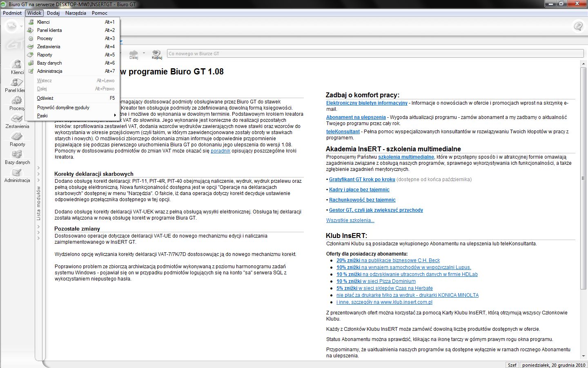The height and width of the screenshot is (368, 588).
Task: Click the Administracja sidebar icon
Action: tap(17, 172)
